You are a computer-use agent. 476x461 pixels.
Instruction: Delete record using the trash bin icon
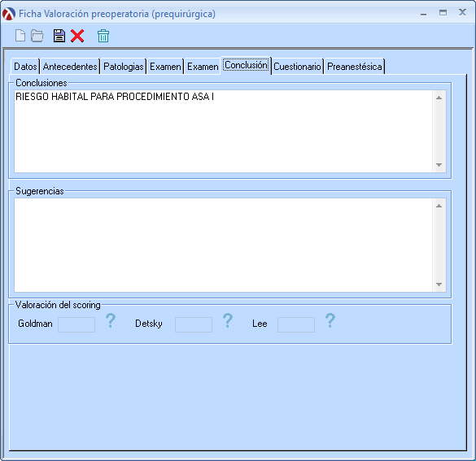point(103,36)
